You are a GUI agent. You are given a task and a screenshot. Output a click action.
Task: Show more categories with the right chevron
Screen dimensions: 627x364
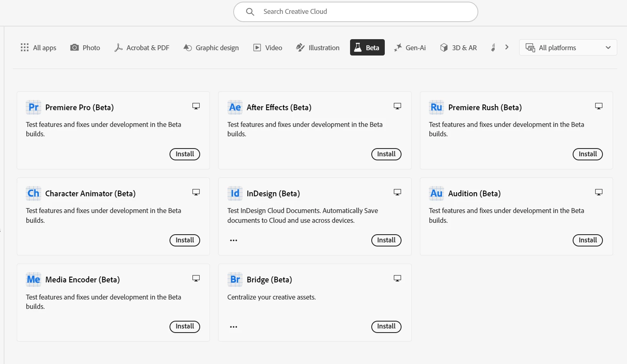tap(507, 47)
